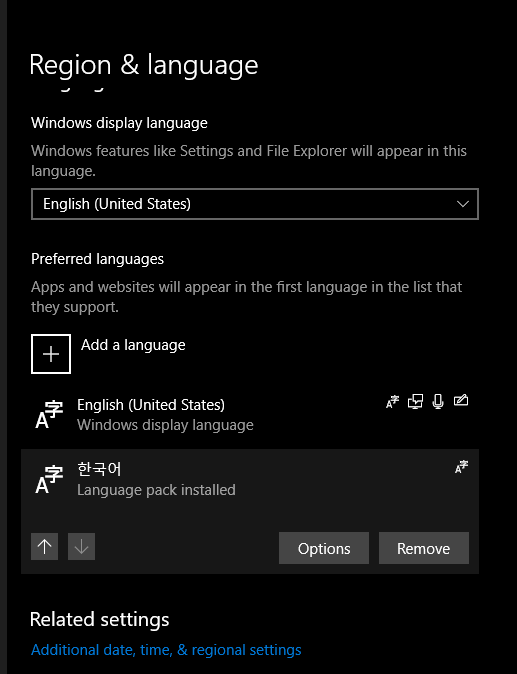Viewport: 517px width, 674px height.
Task: Open Additional date, time, & regional settings link
Action: [x=166, y=649]
